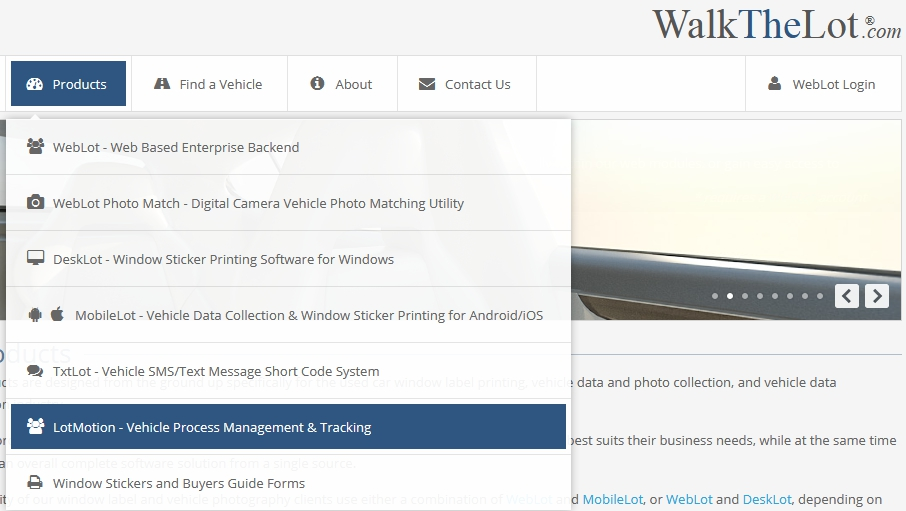This screenshot has height=511, width=906.
Task: Select the seventh carousel dot
Action: 805,296
